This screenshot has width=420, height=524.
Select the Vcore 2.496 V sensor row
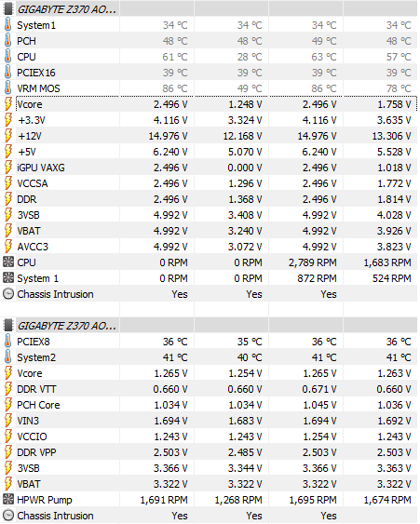coord(210,104)
